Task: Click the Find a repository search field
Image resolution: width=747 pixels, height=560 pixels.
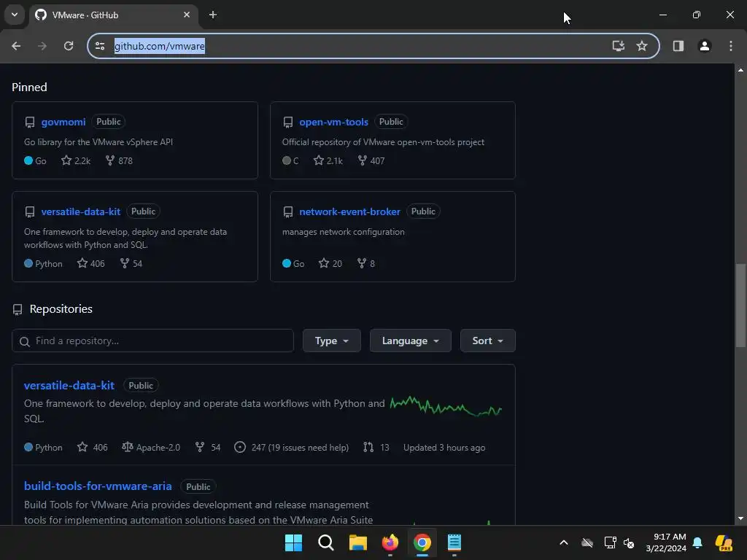Action: 152,341
